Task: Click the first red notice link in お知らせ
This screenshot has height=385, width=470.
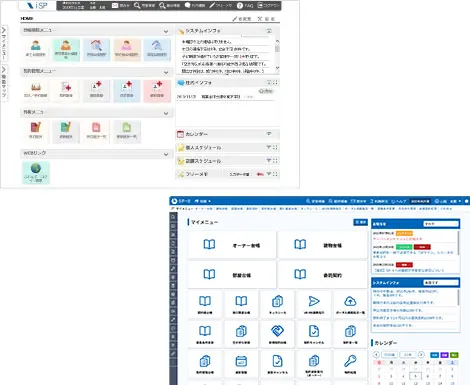Action: coord(397,239)
